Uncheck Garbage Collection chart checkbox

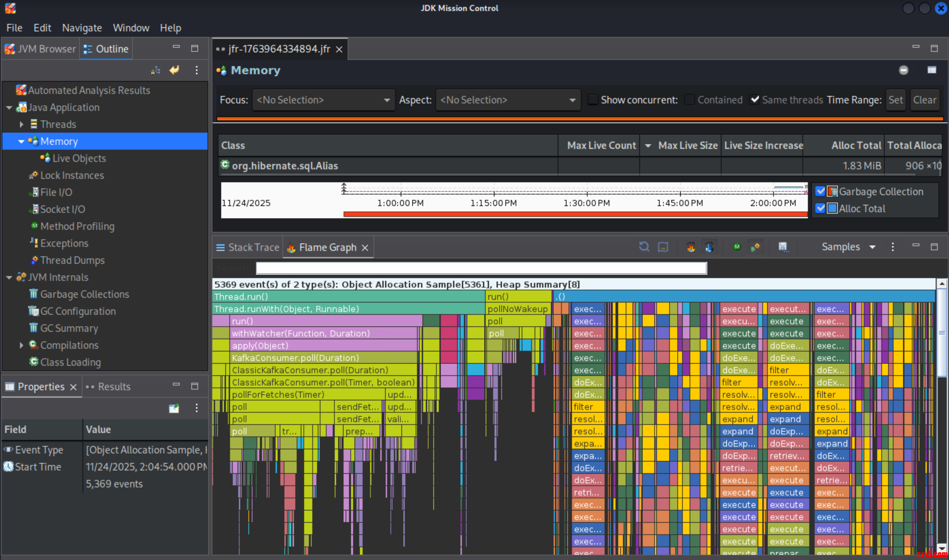[x=820, y=191]
